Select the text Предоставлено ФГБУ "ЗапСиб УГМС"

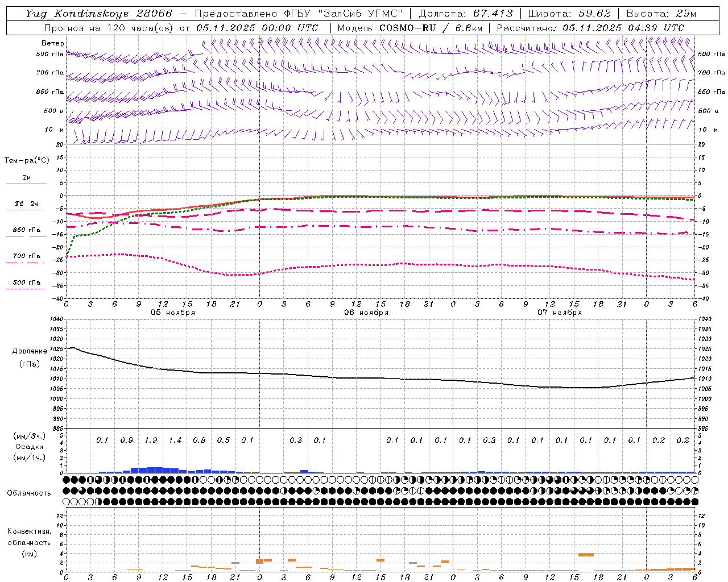pyautogui.click(x=299, y=14)
